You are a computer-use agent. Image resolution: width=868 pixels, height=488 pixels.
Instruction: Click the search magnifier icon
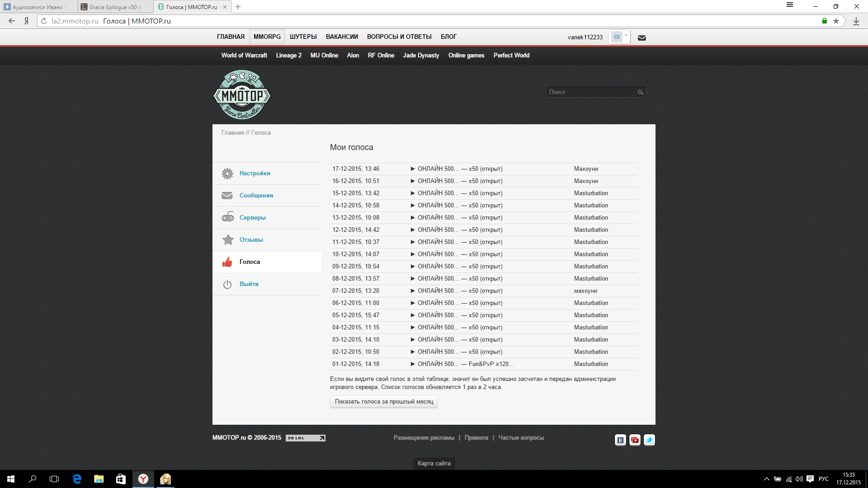coord(640,92)
